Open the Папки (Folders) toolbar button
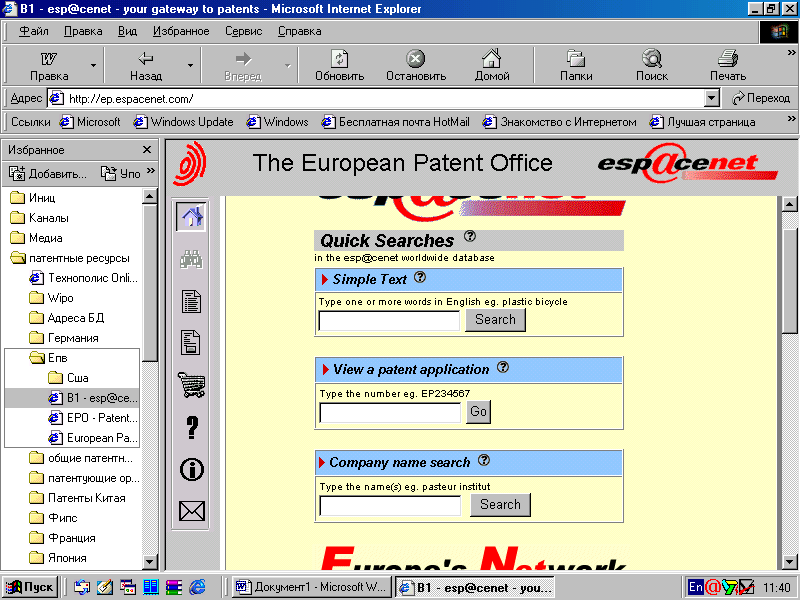 (576, 65)
